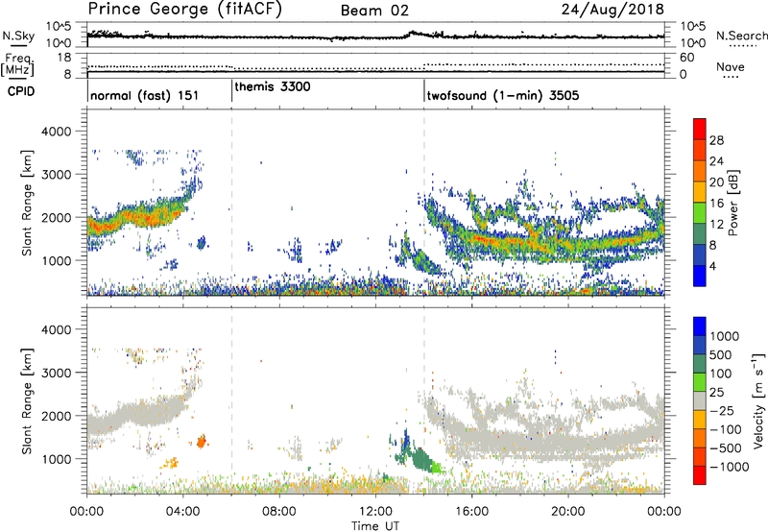This screenshot has height=532, width=768.
Task: Click the '-500' value on Velocity scale
Action: click(726, 447)
